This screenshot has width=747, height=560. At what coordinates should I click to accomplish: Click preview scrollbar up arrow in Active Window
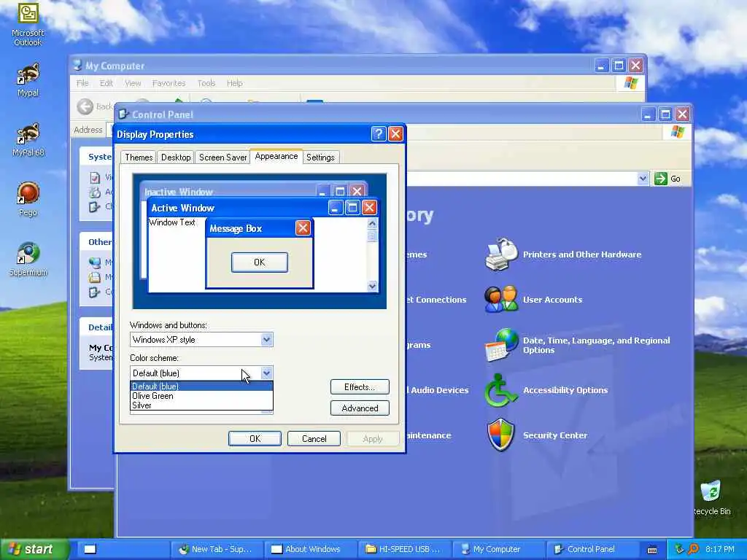372,223
